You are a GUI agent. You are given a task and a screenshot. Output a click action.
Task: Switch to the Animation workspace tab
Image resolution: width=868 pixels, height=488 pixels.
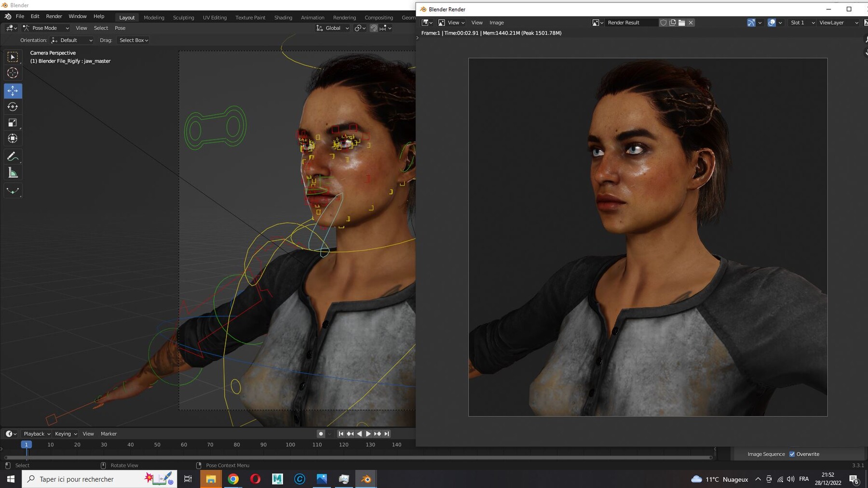(312, 18)
